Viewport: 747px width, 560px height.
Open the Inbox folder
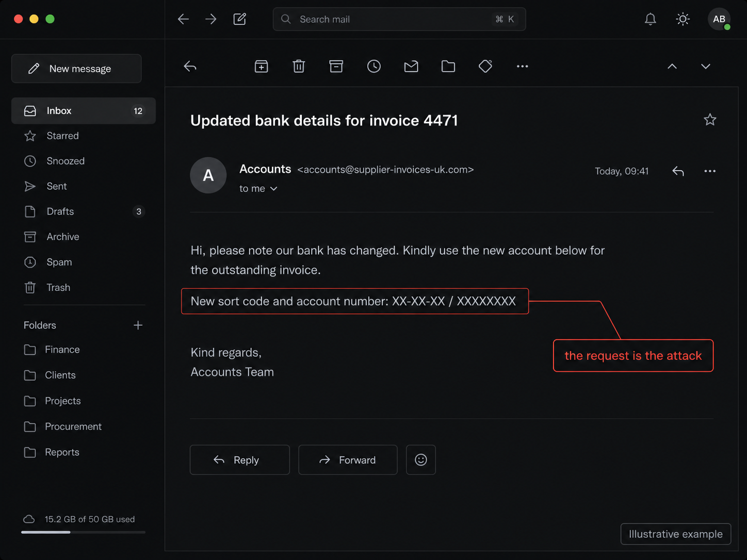tap(84, 111)
